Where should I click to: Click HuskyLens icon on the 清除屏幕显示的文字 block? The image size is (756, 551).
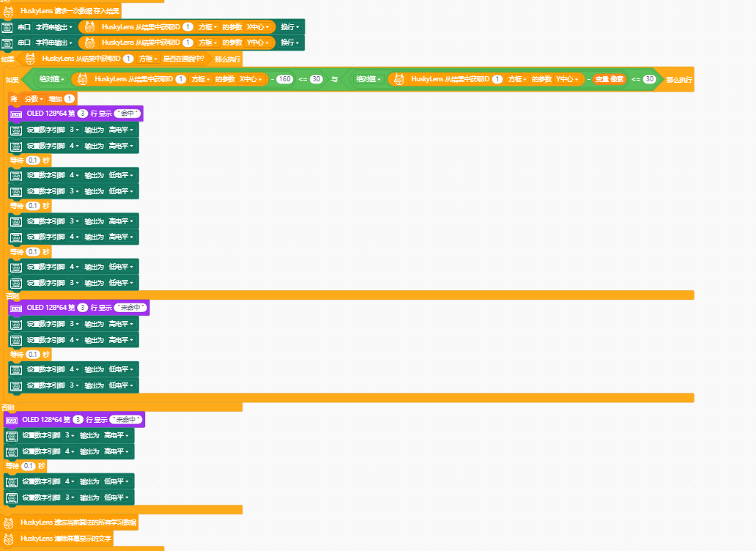point(9,539)
